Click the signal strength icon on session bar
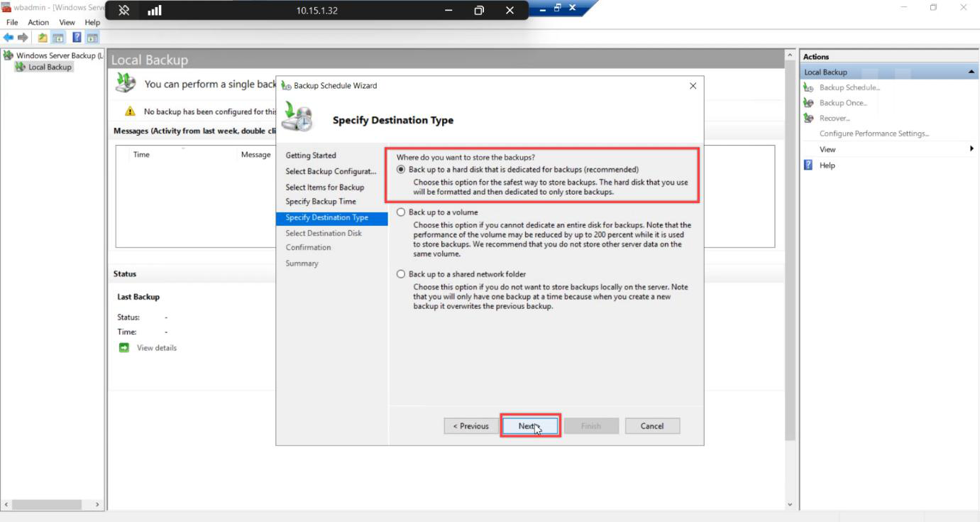Image resolution: width=980 pixels, height=522 pixels. 154,11
